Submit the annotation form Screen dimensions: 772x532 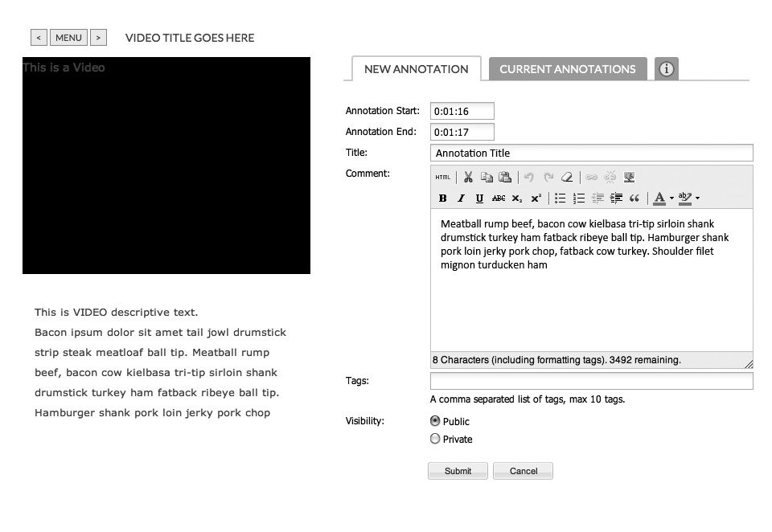(x=458, y=471)
